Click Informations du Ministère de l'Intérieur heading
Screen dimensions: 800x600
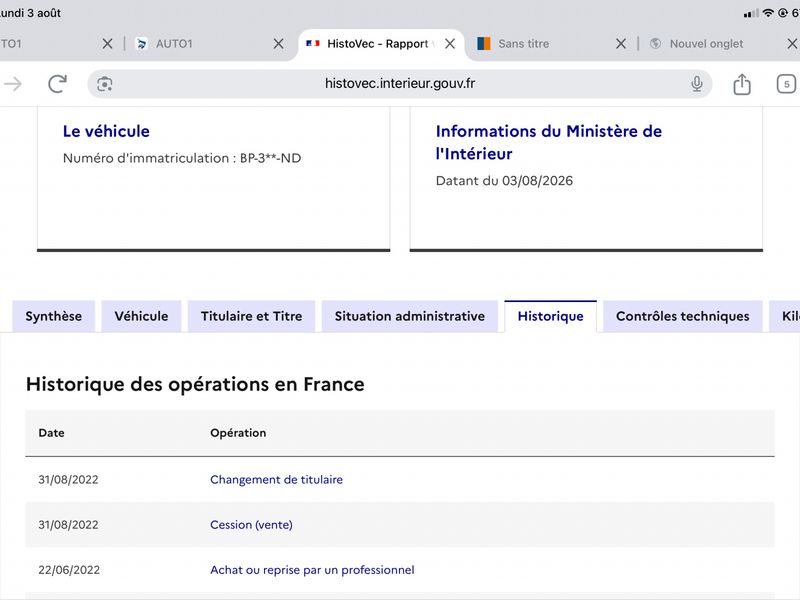(548, 142)
